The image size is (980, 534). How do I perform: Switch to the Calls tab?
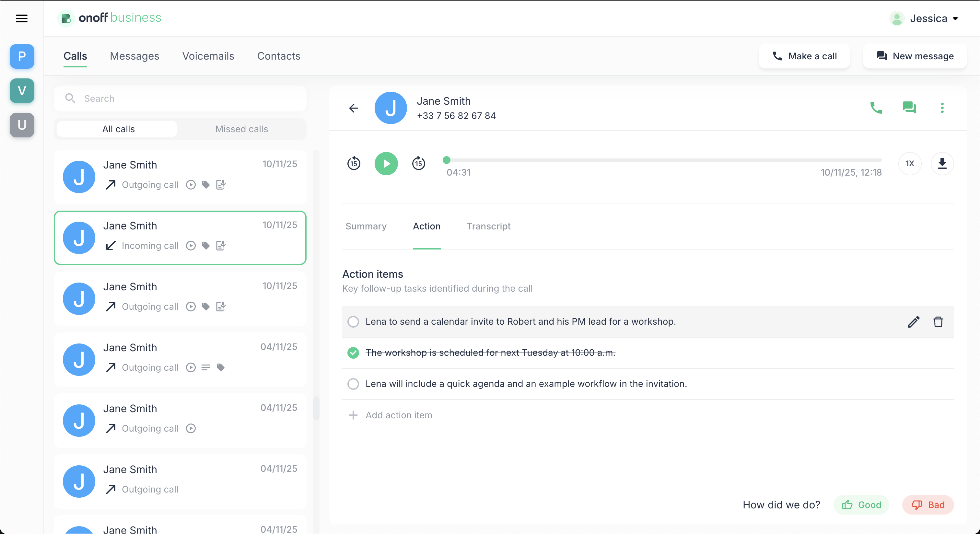(x=75, y=56)
